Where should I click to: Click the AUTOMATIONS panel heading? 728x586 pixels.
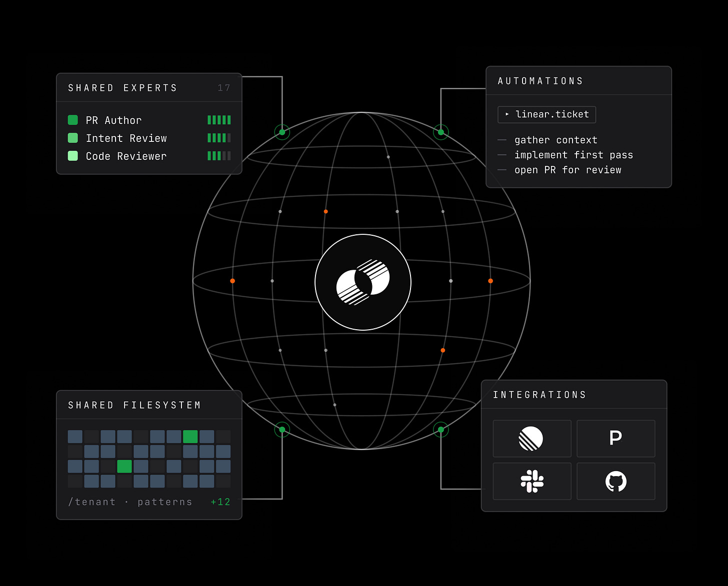540,81
